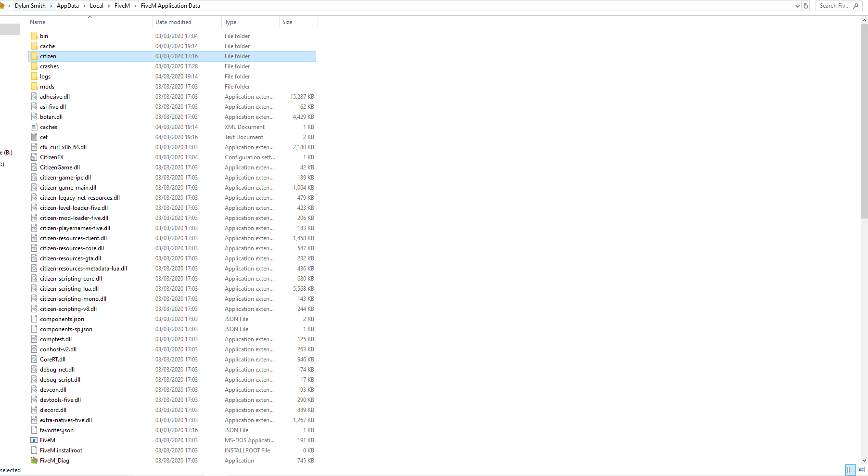Select components-sp.json file name
Screen dimensions: 868x476
[x=66, y=329]
